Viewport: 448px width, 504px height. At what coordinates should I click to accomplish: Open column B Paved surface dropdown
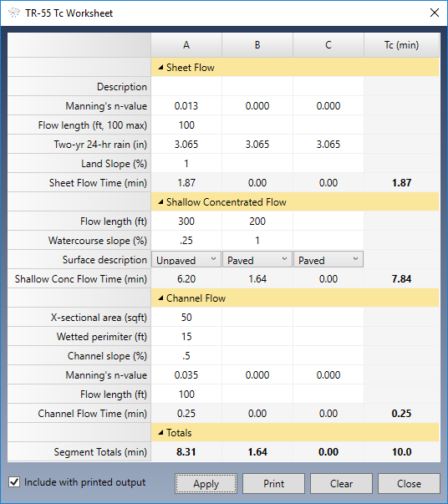[x=257, y=260]
